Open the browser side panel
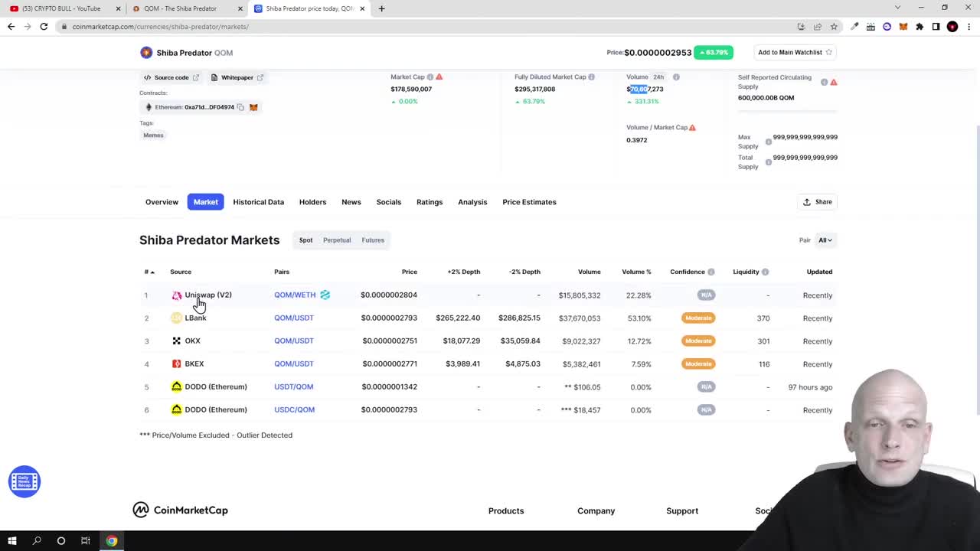Image resolution: width=980 pixels, height=551 pixels. (936, 27)
